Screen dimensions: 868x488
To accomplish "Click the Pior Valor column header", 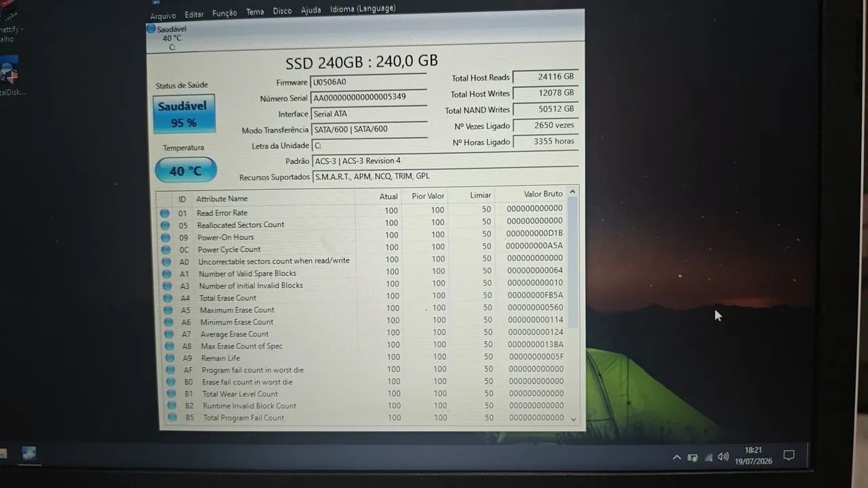I will pyautogui.click(x=428, y=196).
